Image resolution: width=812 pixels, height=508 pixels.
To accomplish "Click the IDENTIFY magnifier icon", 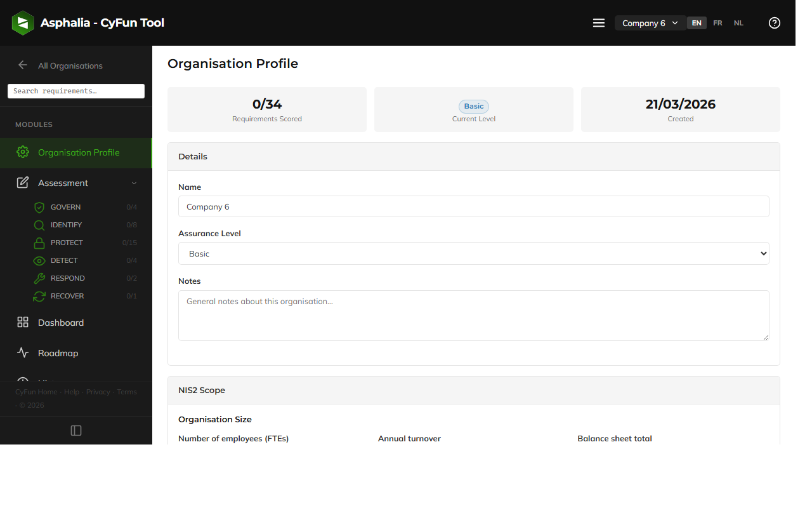I will pos(39,224).
